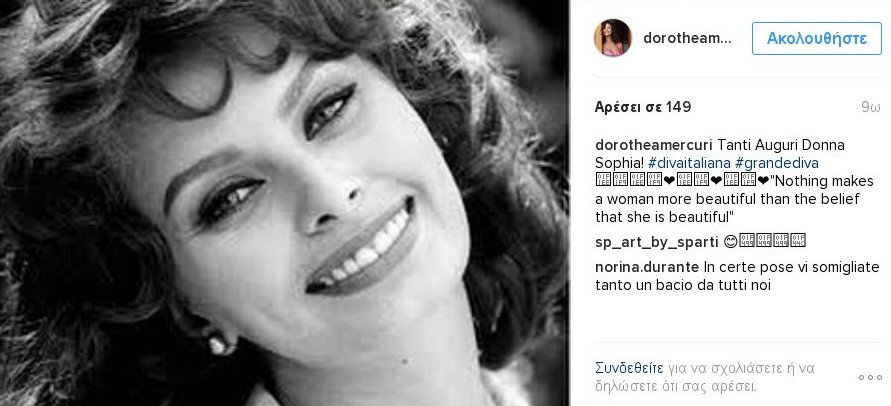
Task: Click the smiley emoji in sp_art_by_sparti comment
Action: 731,242
